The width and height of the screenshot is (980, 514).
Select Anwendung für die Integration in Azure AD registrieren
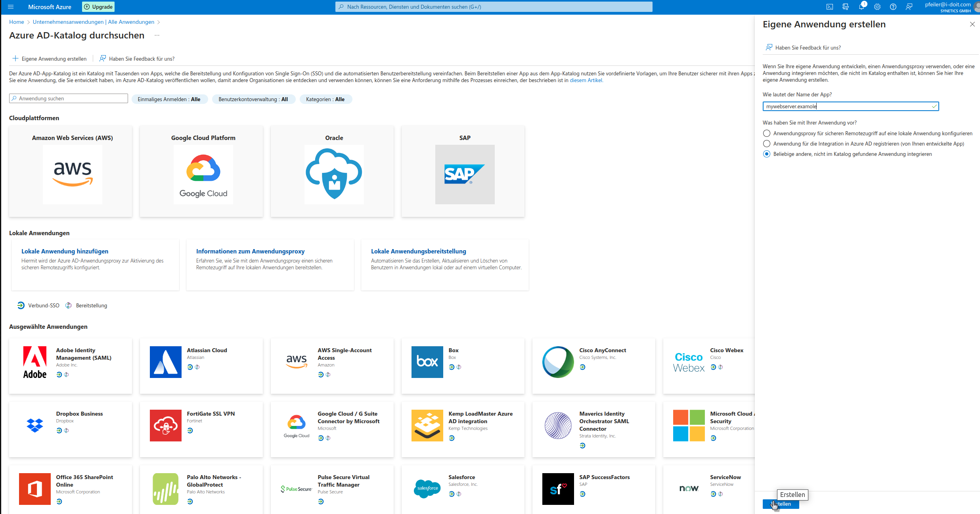tap(767, 144)
